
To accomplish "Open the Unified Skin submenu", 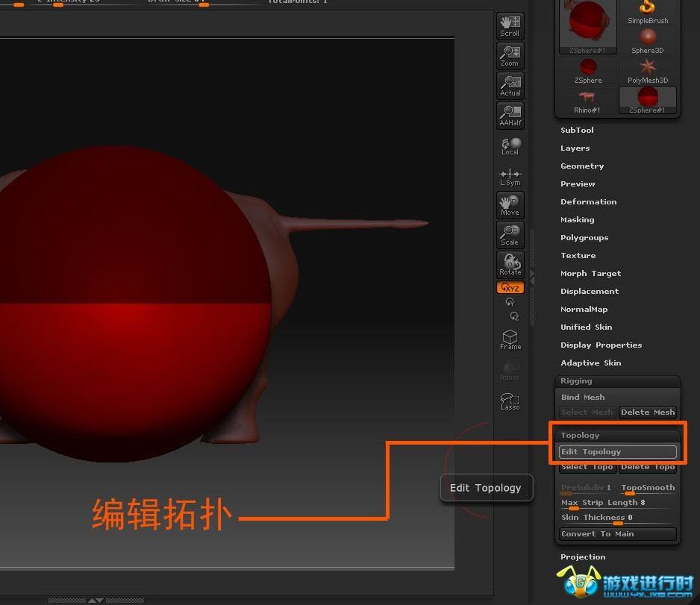I will coord(586,327).
